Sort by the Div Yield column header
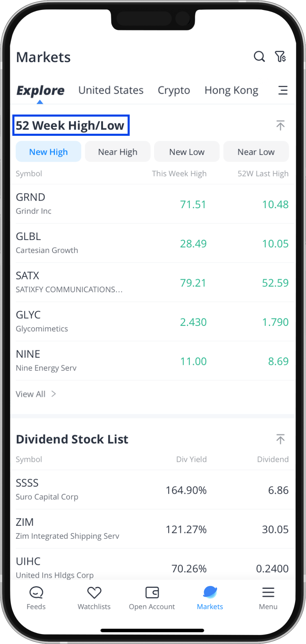The image size is (306, 644). (x=191, y=459)
